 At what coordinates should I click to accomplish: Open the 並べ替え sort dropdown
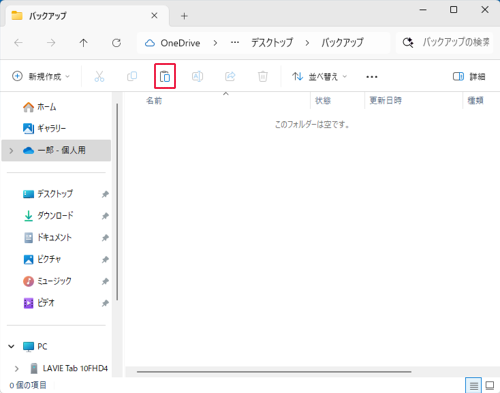tap(320, 77)
